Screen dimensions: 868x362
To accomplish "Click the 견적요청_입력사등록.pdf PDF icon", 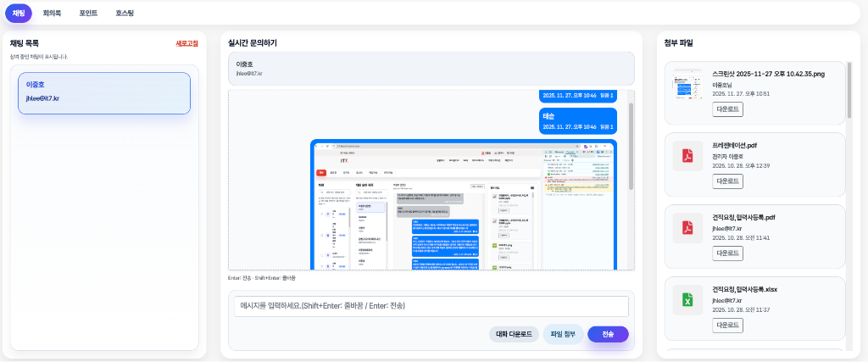I will pos(687,229).
